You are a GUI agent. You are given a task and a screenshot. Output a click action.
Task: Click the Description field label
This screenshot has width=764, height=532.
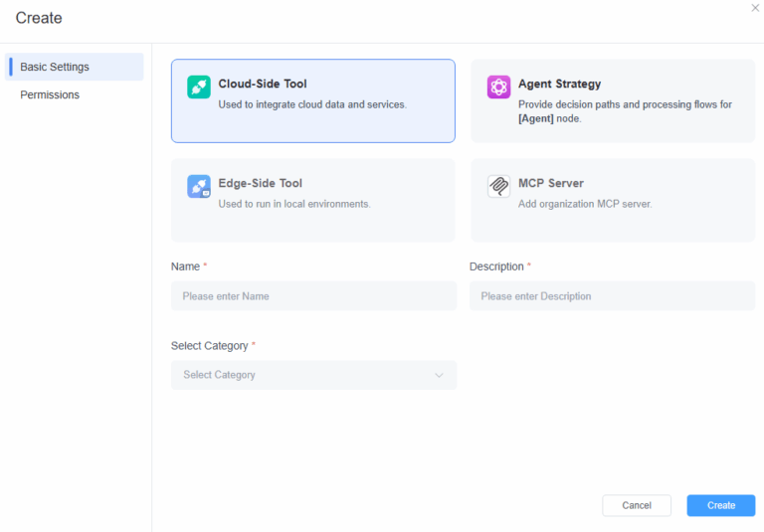point(496,266)
